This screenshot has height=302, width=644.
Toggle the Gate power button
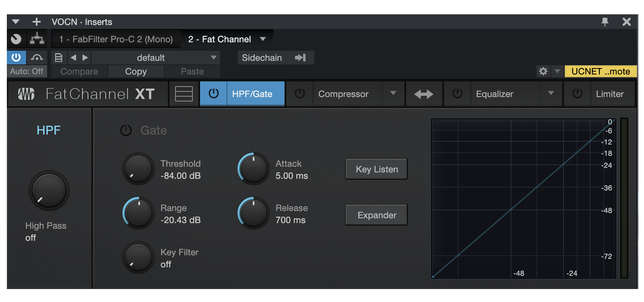(x=126, y=130)
